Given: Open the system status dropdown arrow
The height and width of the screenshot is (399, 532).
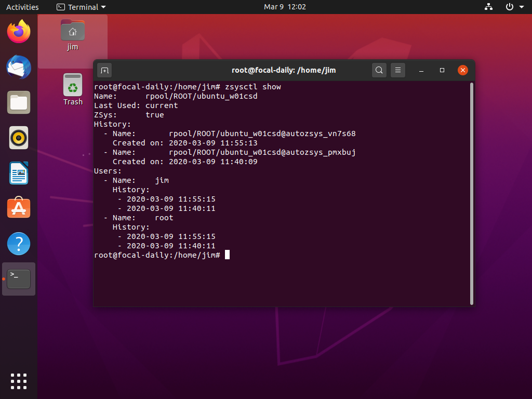Looking at the screenshot, I should (522, 7).
